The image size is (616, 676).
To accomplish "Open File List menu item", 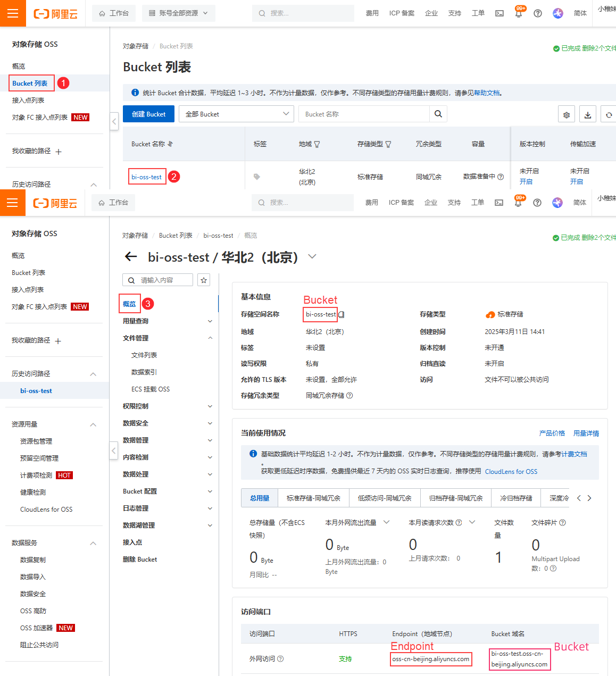I will point(144,355).
